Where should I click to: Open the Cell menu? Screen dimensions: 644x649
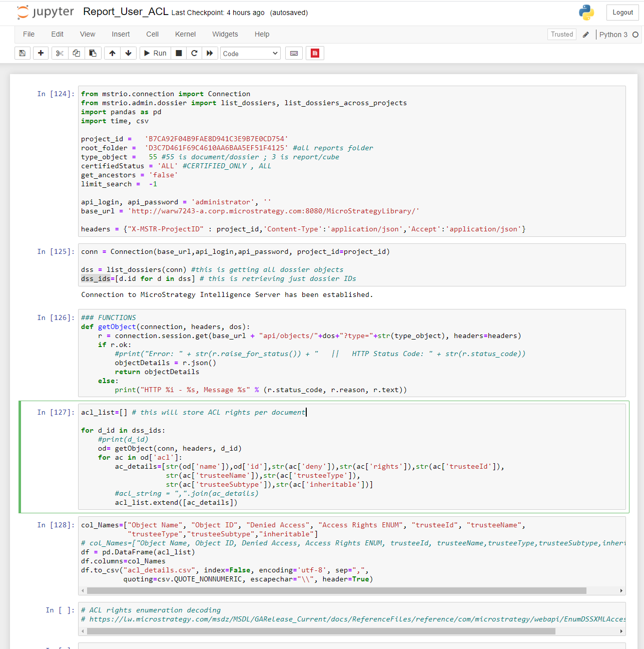point(152,34)
